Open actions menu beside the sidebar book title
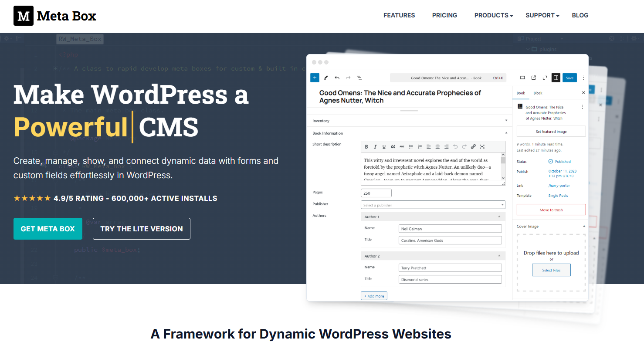Screen dimensions: 644x342 582,107
